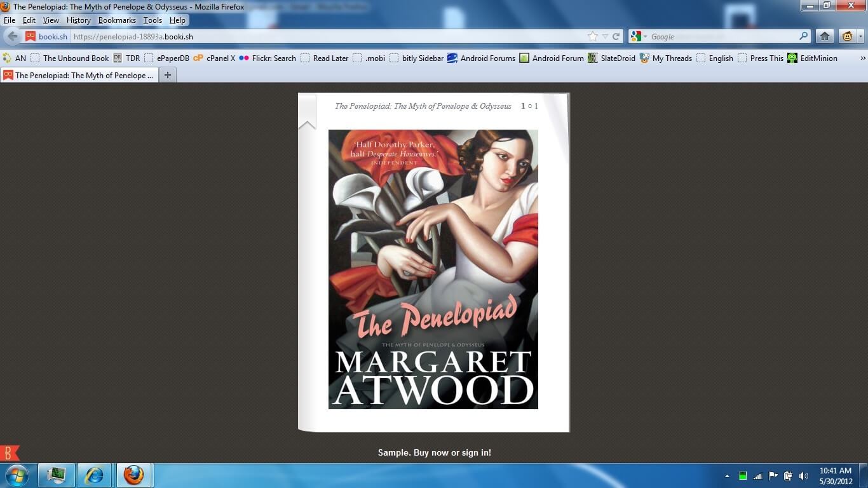Open the Tools menu
The height and width of the screenshot is (488, 868).
(x=153, y=20)
